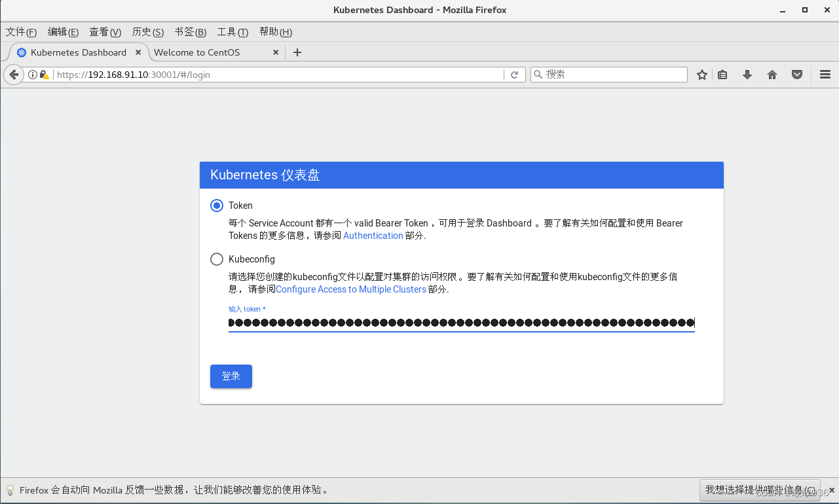Open the Authentication link
Image resolution: width=839 pixels, height=504 pixels.
pos(373,236)
